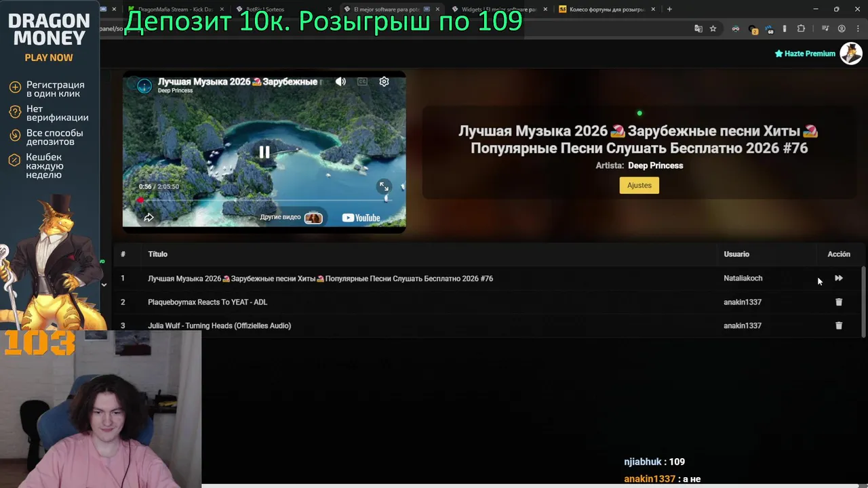Click the Hazte Premium link
868x488 pixels.
click(805, 54)
